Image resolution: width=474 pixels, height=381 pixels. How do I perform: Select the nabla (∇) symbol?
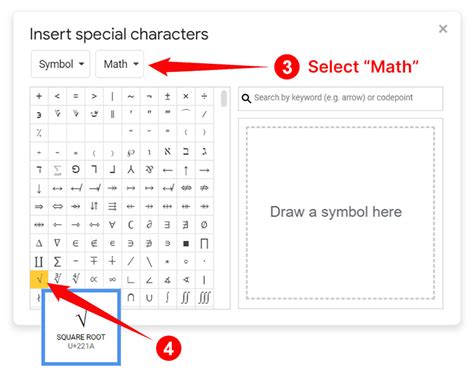(57, 243)
